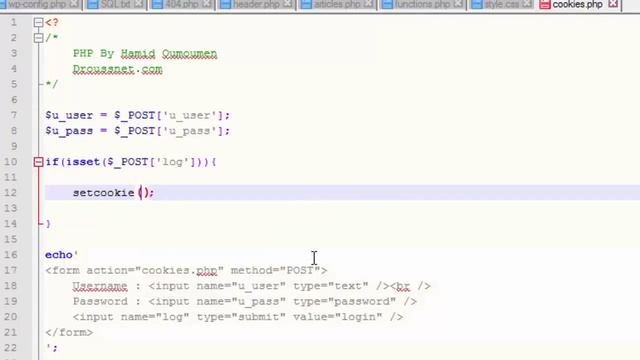The height and width of the screenshot is (360, 640).
Task: Click the '<form action="cookies.php"' text
Action: pos(135,271)
